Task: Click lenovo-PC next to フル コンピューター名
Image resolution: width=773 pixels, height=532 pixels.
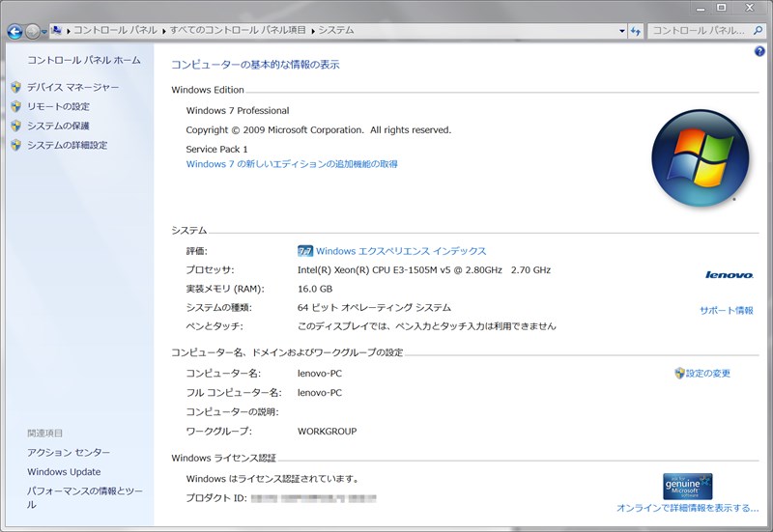Action: [320, 393]
